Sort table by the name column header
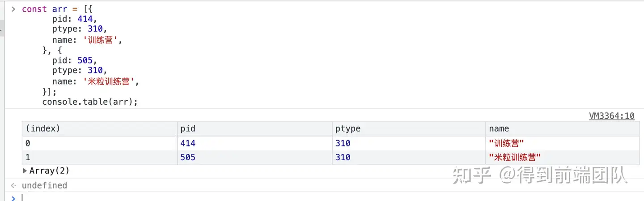The height and width of the screenshot is (201, 644). coord(499,129)
